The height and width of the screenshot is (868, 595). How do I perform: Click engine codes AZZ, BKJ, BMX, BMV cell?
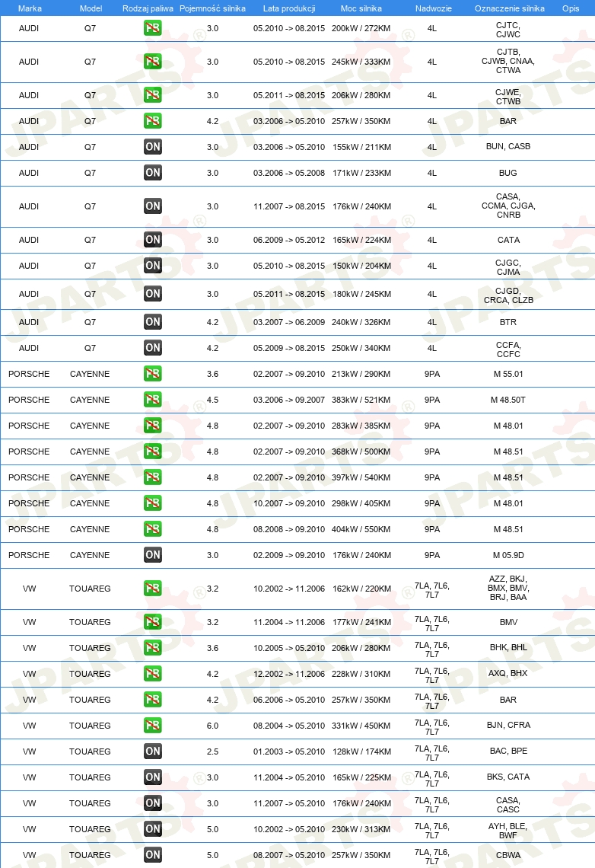tap(508, 588)
